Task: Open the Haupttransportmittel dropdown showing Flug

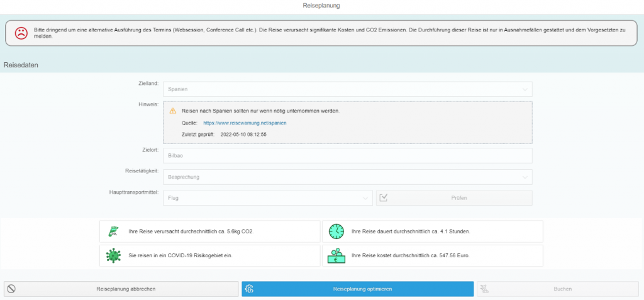Action: click(x=267, y=198)
